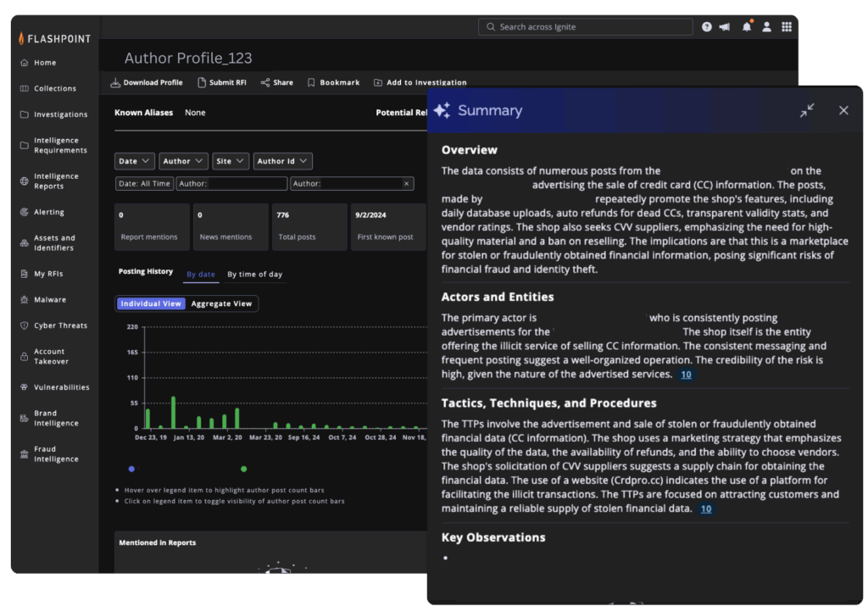Viewport: 868px width, 611px height.
Task: Close the Summary panel
Action: (x=843, y=110)
